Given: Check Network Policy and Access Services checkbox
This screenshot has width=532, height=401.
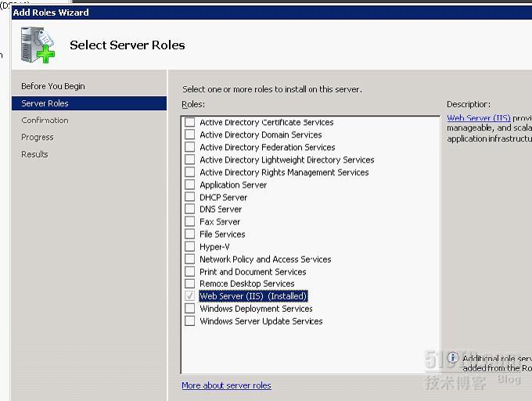Looking at the screenshot, I should point(189,259).
